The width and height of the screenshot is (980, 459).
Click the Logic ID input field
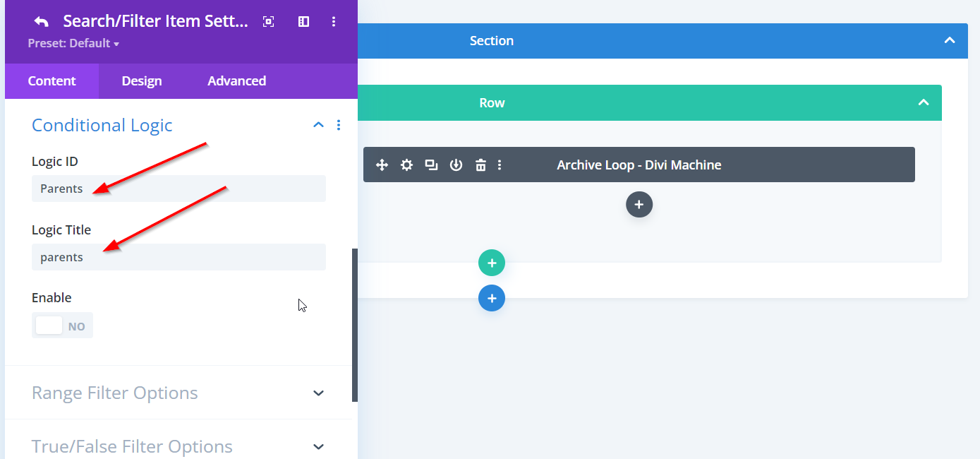tap(179, 189)
